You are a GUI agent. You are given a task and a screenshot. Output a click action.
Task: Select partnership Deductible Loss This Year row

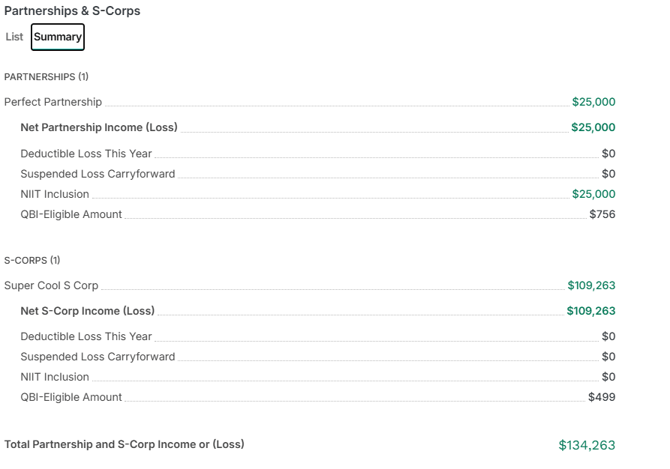(x=318, y=154)
